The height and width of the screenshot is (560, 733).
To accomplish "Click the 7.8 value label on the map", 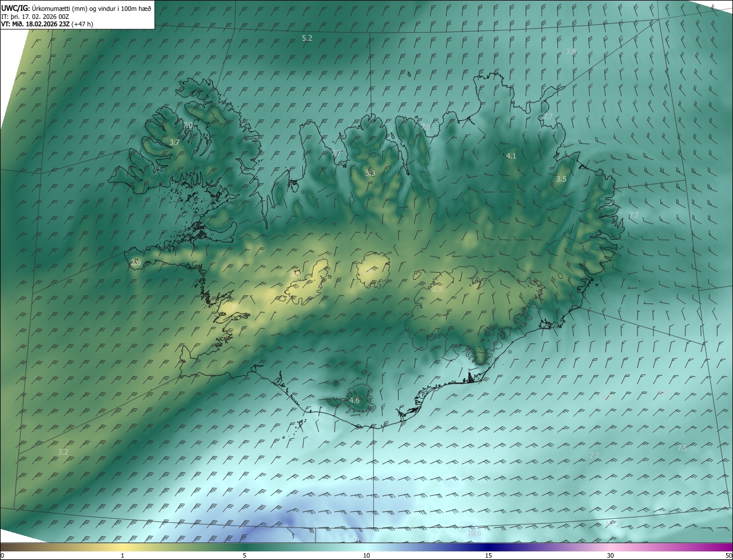I will pos(571,52).
